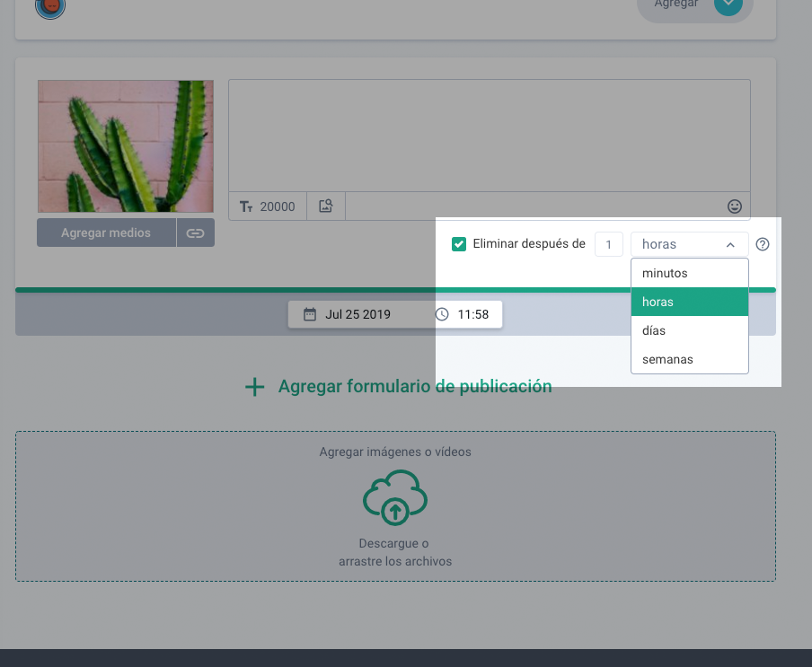Click the cactus image thumbnail

pyautogui.click(x=126, y=146)
